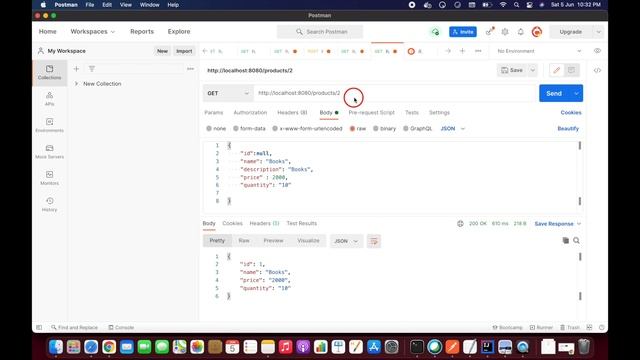640x360 pixels.
Task: Search the response with magnifier icon
Action: coord(576,240)
